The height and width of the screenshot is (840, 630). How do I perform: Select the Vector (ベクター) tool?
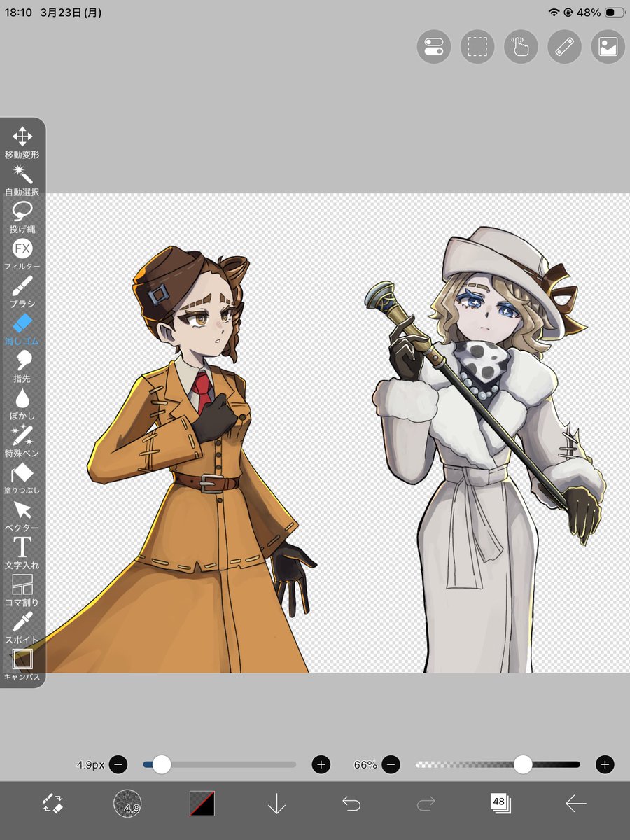22,516
